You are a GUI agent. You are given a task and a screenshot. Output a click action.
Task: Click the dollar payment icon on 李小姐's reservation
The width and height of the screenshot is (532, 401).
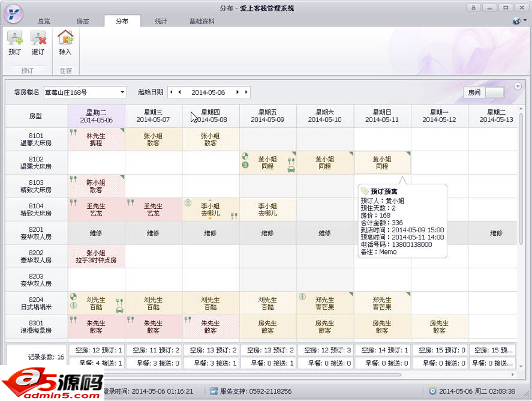pyautogui.click(x=187, y=202)
